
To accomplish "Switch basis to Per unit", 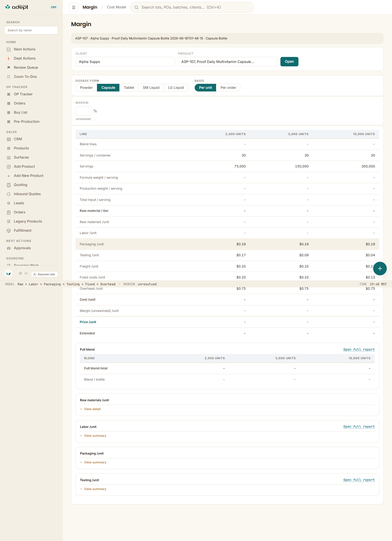I will [x=205, y=88].
